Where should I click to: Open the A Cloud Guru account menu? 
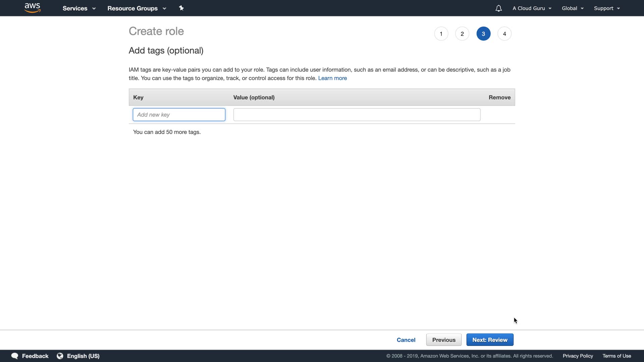point(532,8)
